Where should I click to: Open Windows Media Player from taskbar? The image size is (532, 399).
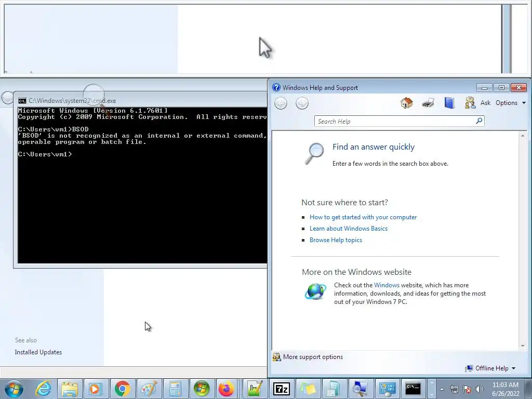click(96, 389)
